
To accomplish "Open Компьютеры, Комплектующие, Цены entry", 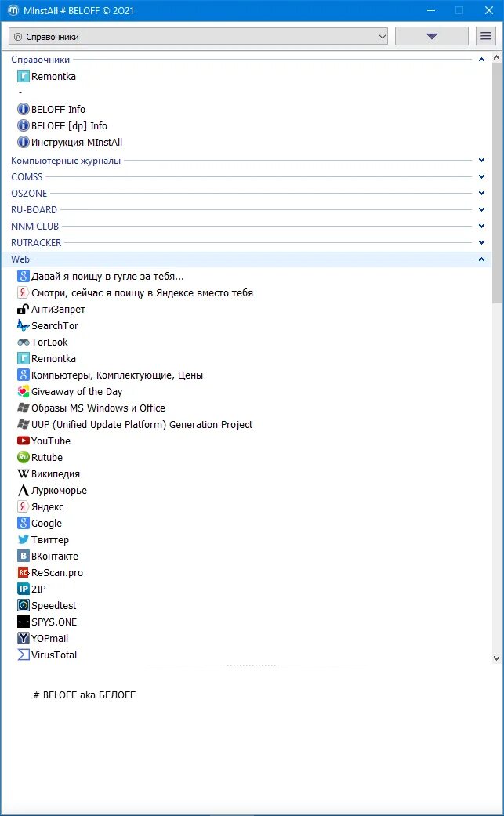I will 117,375.
